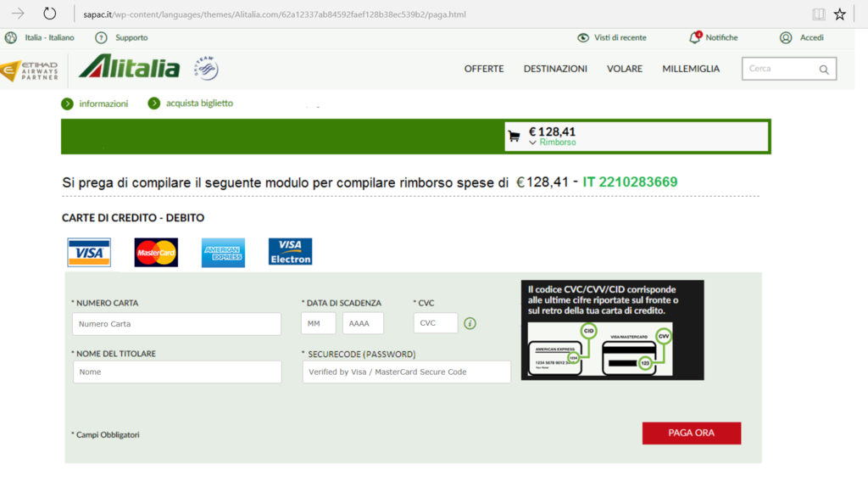
Task: Click the Italia - Italiano link
Action: (49, 37)
